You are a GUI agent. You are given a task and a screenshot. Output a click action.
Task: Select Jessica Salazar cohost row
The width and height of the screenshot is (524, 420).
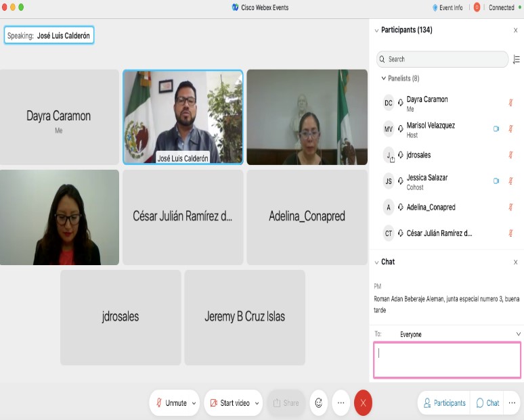(x=447, y=181)
